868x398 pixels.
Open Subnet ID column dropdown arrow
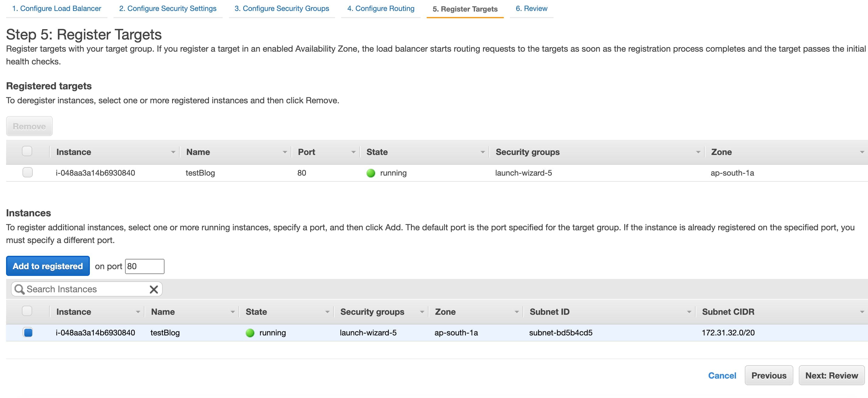(689, 312)
